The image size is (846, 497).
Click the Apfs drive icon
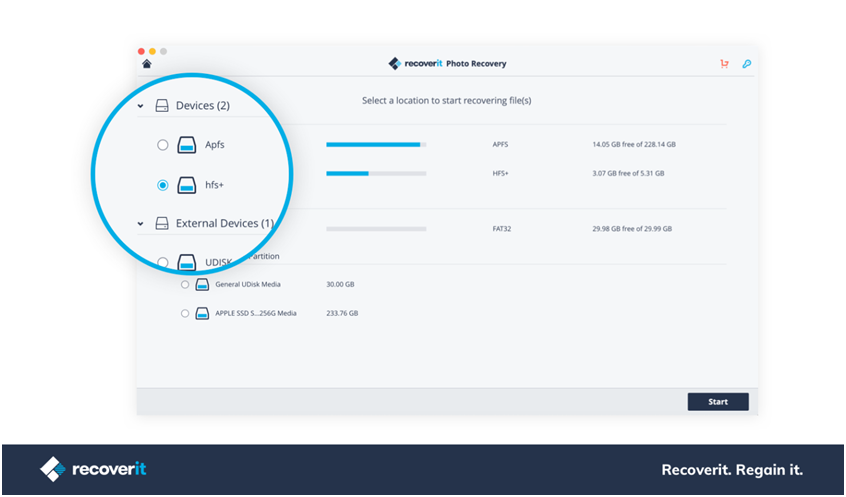click(x=187, y=145)
